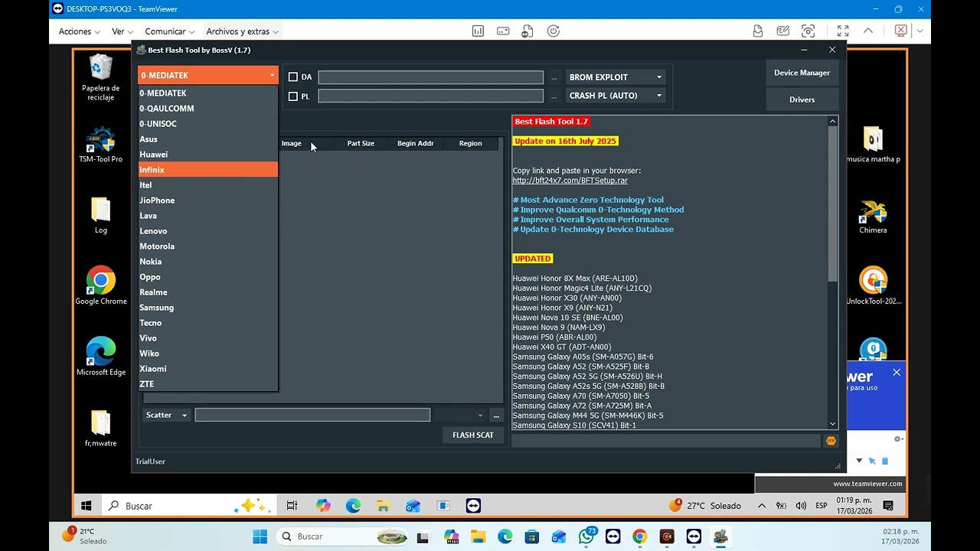Enable the PL checkbox
This screenshot has width=980, height=551.
tap(292, 96)
